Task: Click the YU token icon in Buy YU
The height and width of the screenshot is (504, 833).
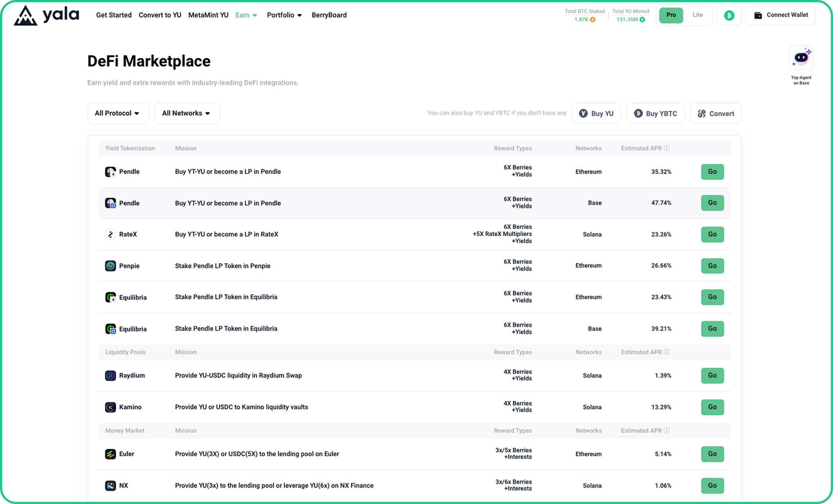Action: (584, 113)
